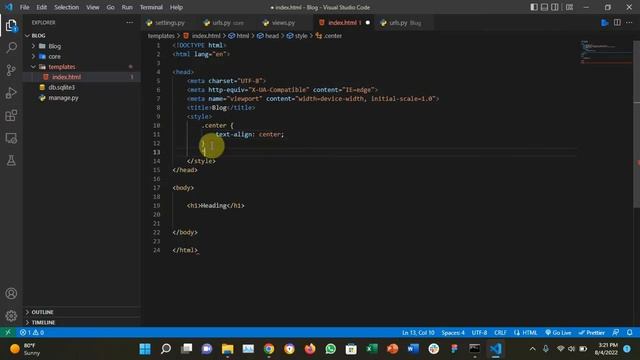Click Ln 13, Col 10 cursor position
Viewport: 640px width, 360px height.
click(x=418, y=332)
